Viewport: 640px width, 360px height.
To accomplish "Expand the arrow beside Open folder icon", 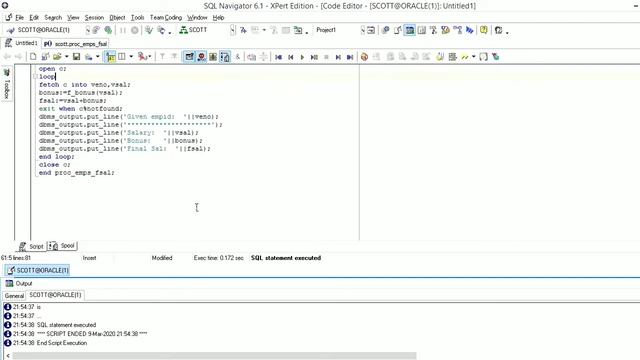I will coord(67,57).
